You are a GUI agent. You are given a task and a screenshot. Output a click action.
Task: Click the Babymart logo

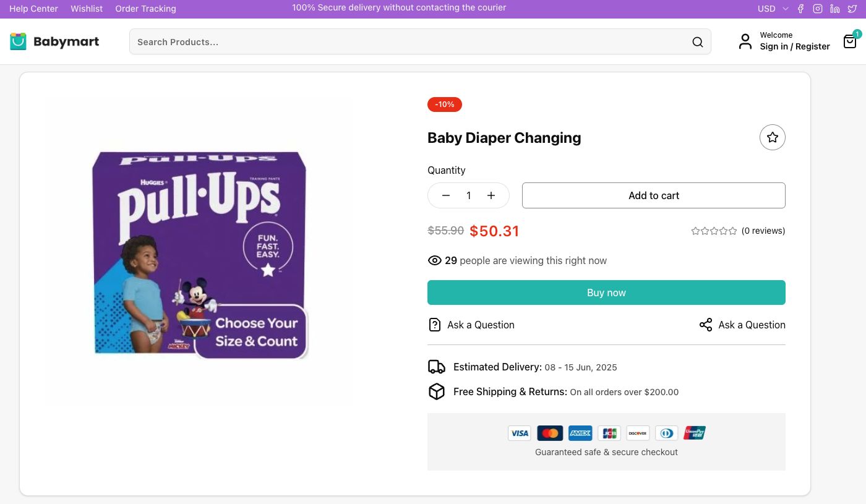[x=54, y=41]
